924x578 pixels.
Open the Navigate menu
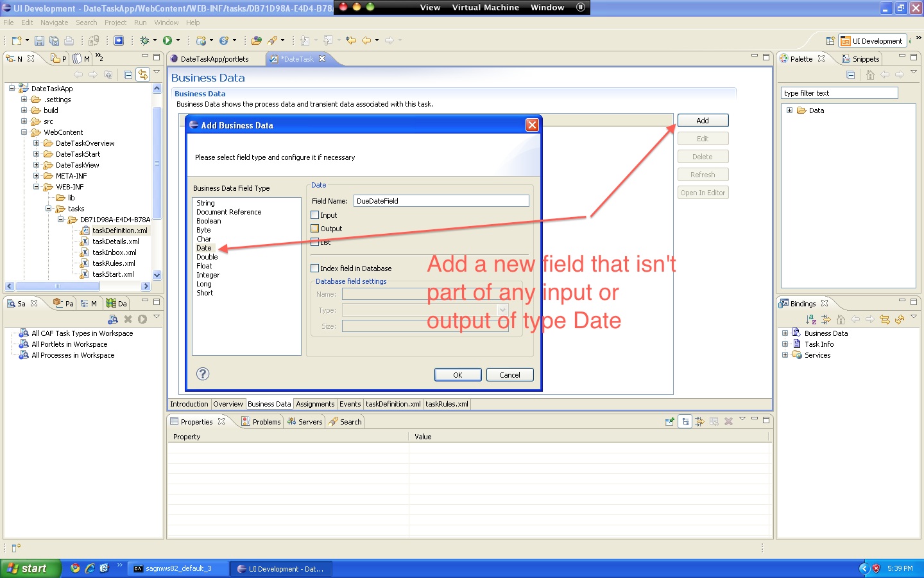tap(54, 22)
